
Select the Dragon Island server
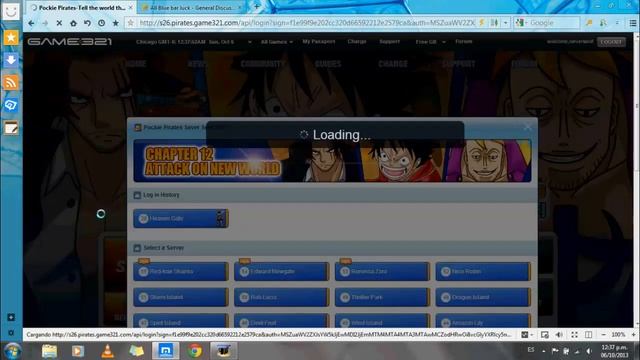pyautogui.click(x=483, y=297)
